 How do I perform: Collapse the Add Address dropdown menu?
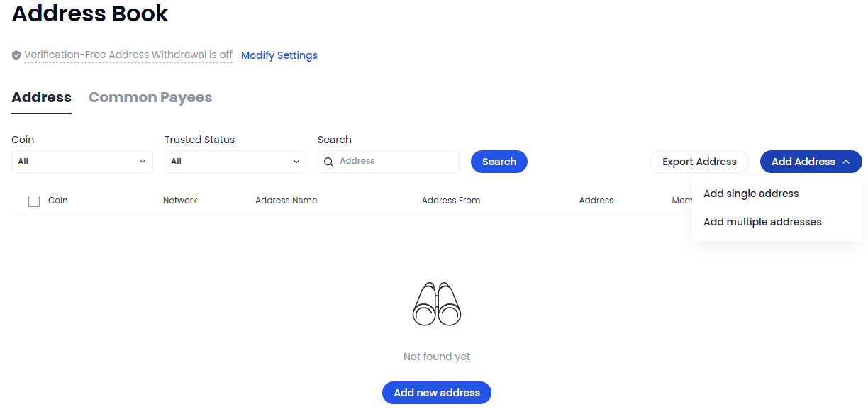coord(811,162)
